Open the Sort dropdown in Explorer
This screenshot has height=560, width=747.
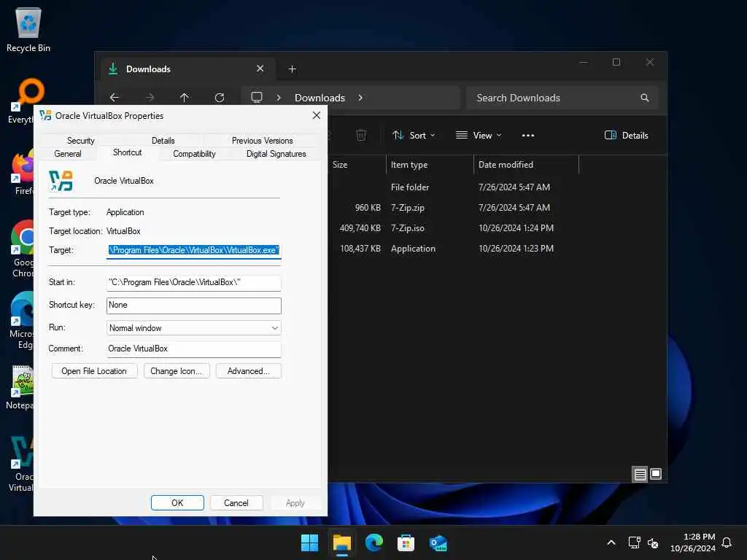pyautogui.click(x=414, y=135)
